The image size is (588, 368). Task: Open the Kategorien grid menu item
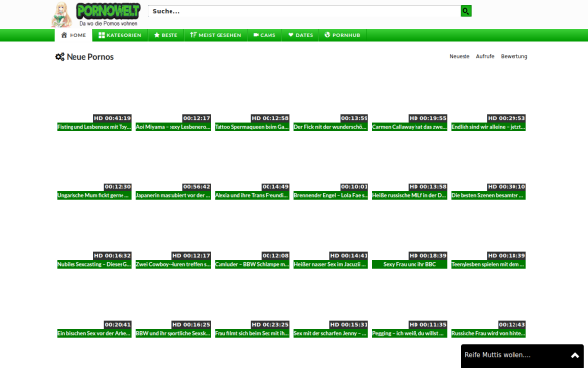120,35
